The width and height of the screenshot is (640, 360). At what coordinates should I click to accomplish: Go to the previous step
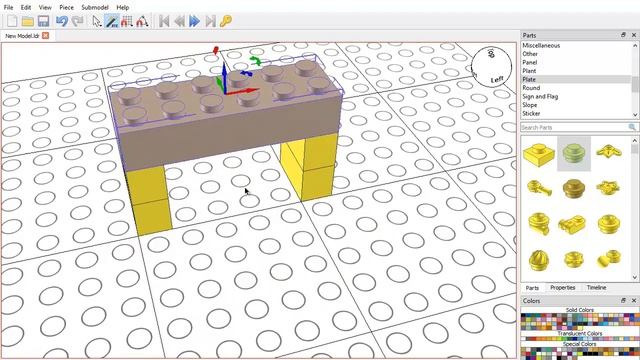[179, 21]
